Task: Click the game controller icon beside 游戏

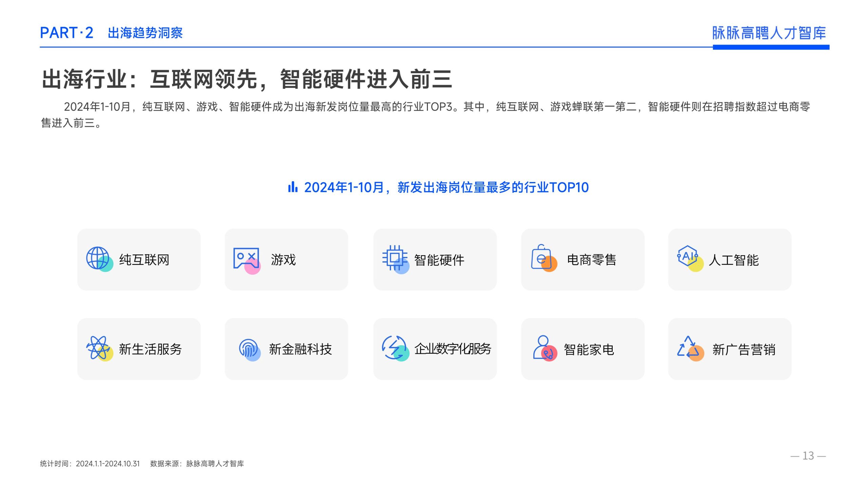Action: point(246,259)
